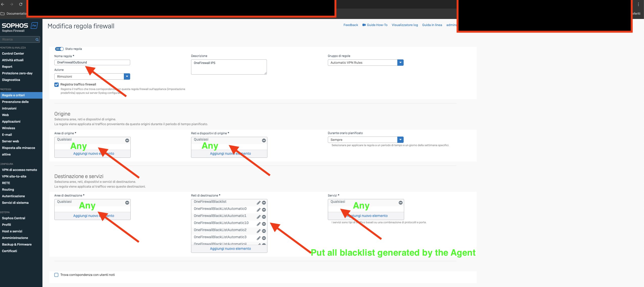Viewport: 644px width, 287px height.
Task: Open the Documentation bookmarks folder
Action: 14,14
